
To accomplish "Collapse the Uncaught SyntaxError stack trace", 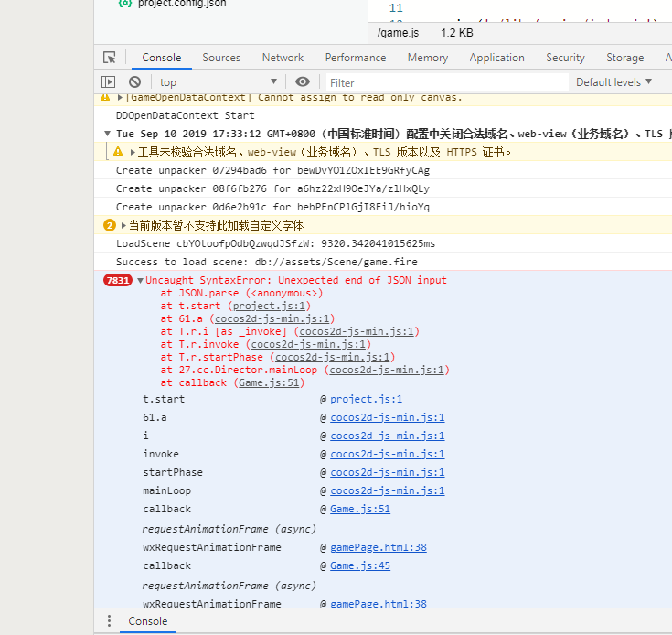I will coord(140,281).
